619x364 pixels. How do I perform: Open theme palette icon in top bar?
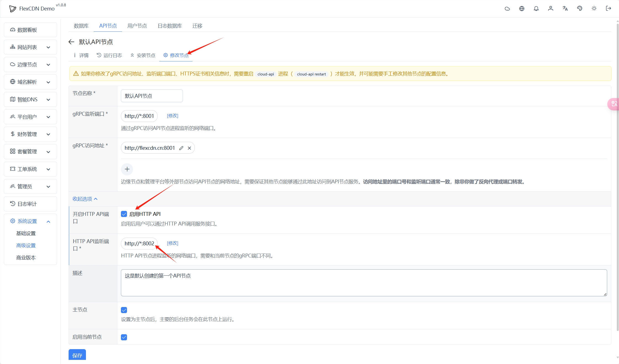pos(580,9)
